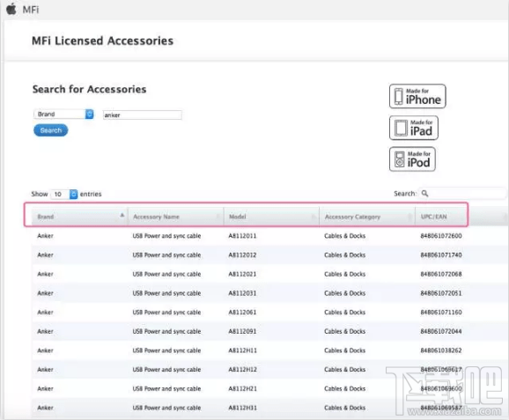This screenshot has height=420, width=509.
Task: Click UPC value 848061072068
Action: tap(441, 274)
